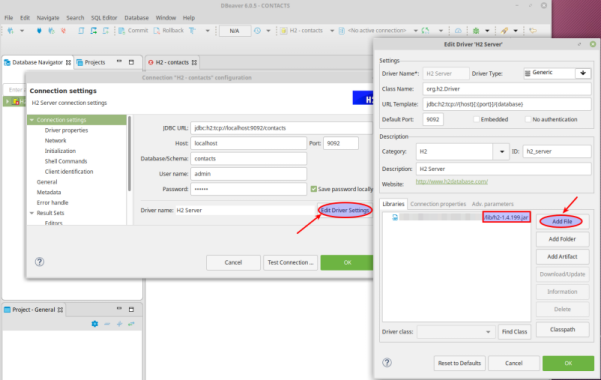Select Driver properties in settings tree

(66, 130)
